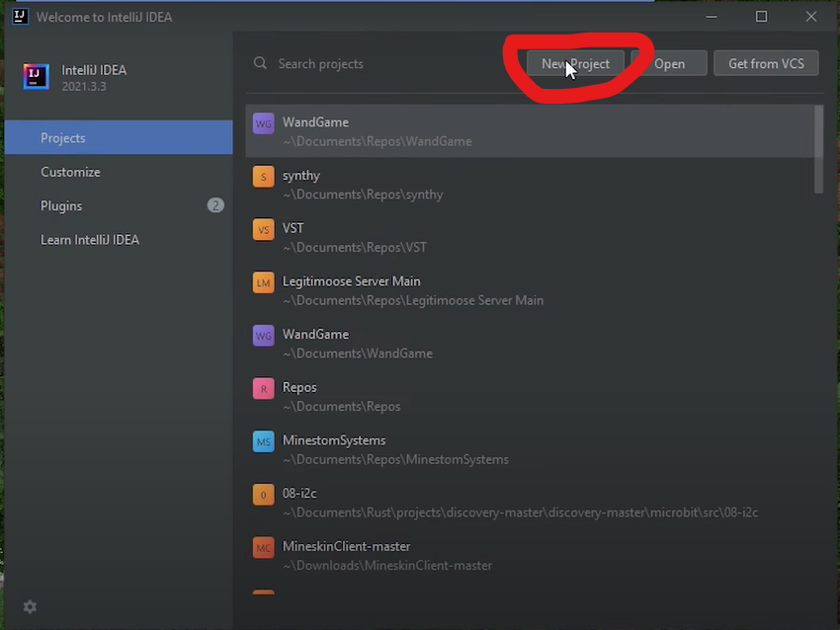Click Get from VCS button
840x630 pixels.
point(766,64)
